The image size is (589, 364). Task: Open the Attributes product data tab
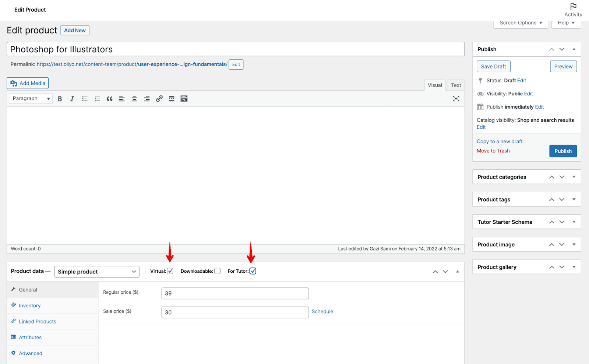[x=53, y=337]
